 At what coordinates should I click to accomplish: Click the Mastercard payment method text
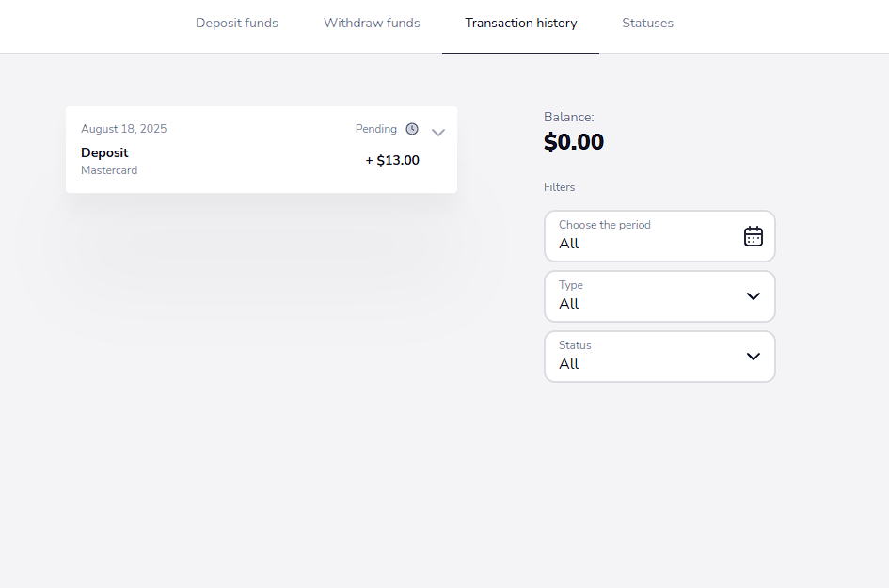point(109,170)
